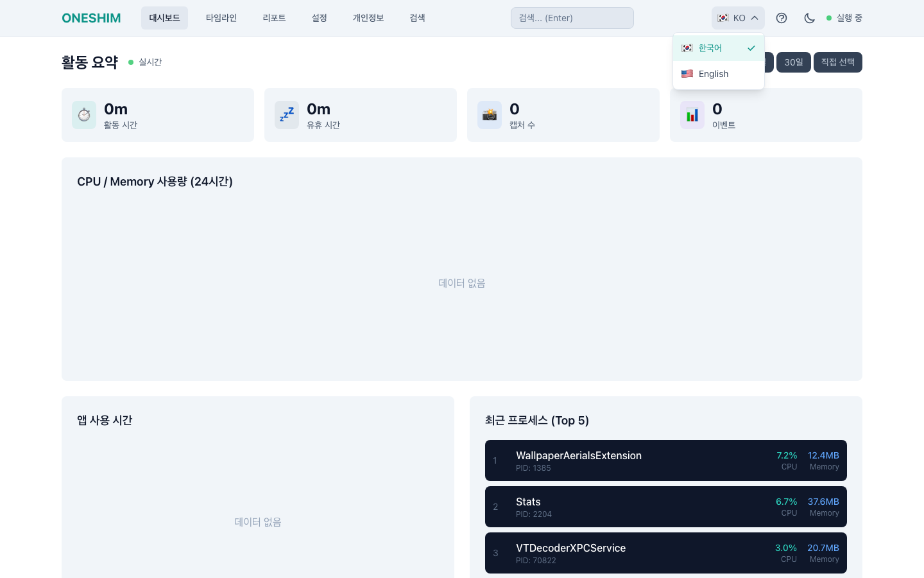
Task: Select the 30일 date range button
Action: pos(793,62)
